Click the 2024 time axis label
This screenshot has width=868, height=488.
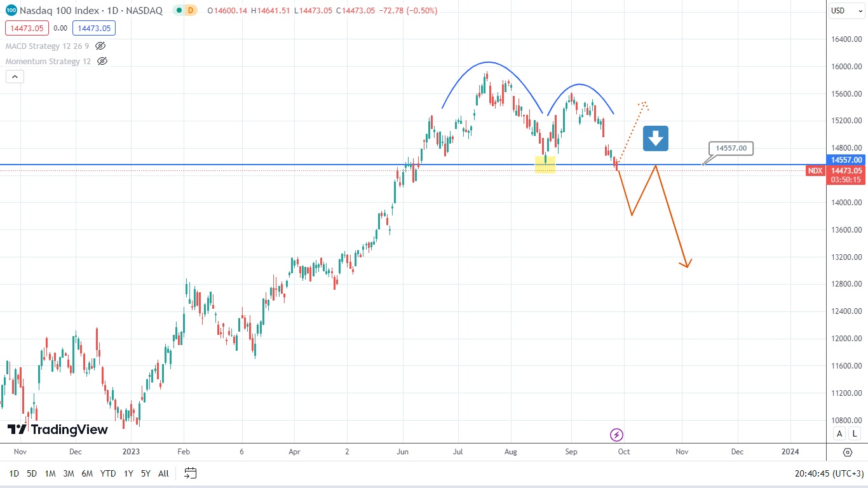(790, 452)
